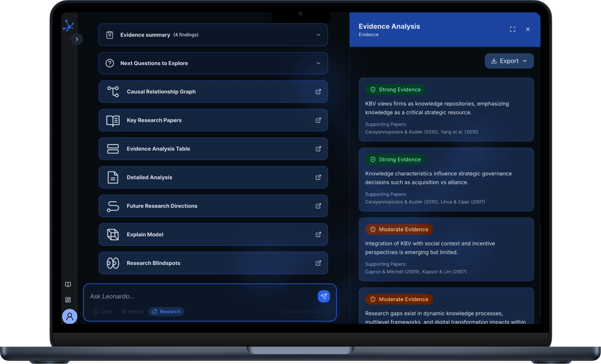Expand the collapsed left sidebar panel
Image resolution: width=601 pixels, height=364 pixels.
(x=77, y=39)
